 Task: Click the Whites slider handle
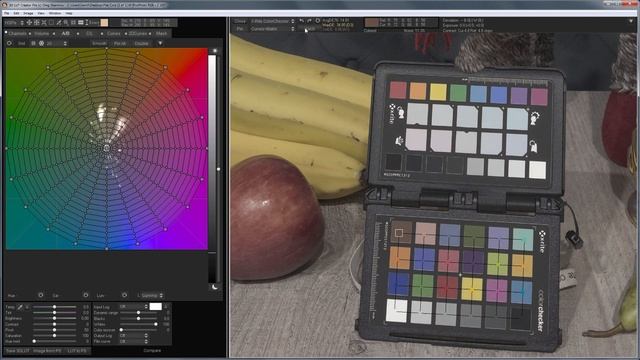[x=156, y=324]
